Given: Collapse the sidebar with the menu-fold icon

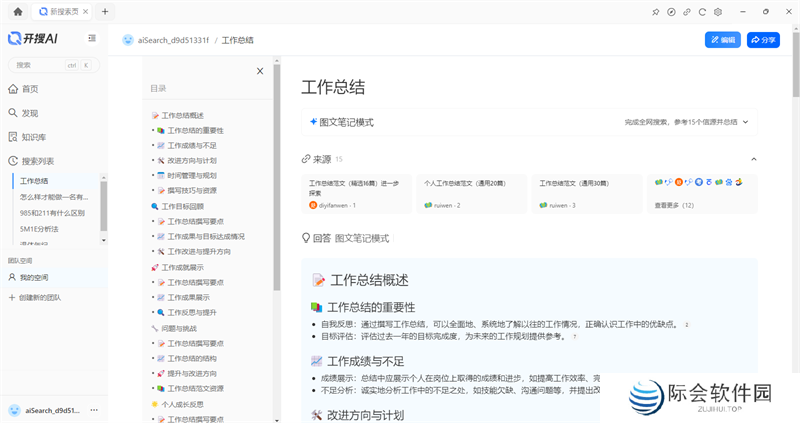Looking at the screenshot, I should 92,39.
